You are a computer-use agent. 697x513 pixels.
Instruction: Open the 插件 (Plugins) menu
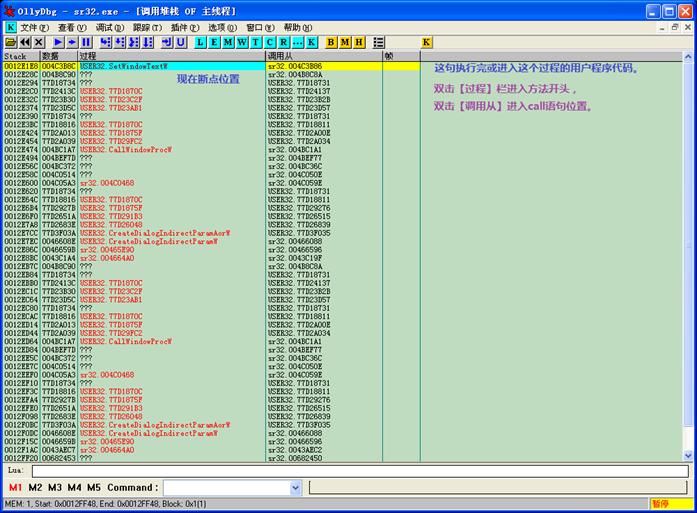(185, 28)
